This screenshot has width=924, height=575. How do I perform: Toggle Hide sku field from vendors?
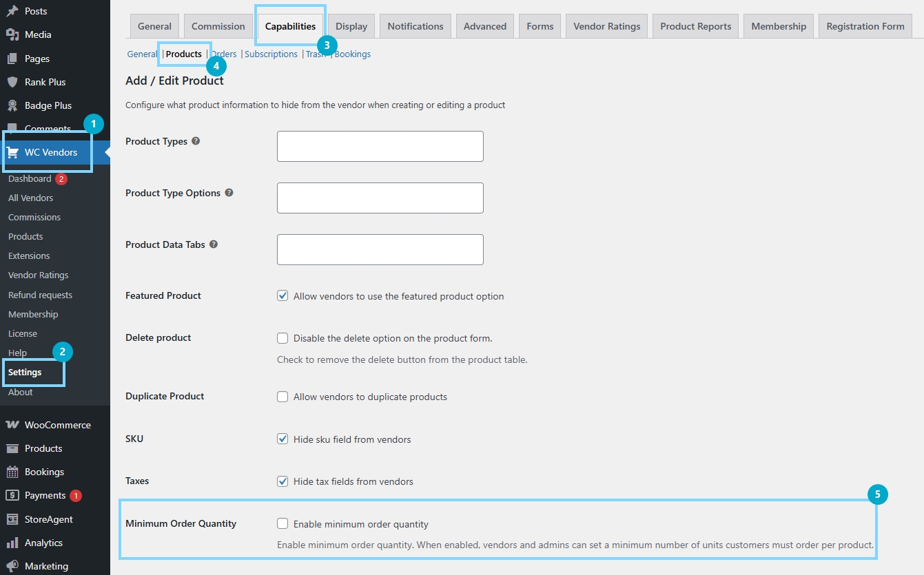pyautogui.click(x=283, y=439)
